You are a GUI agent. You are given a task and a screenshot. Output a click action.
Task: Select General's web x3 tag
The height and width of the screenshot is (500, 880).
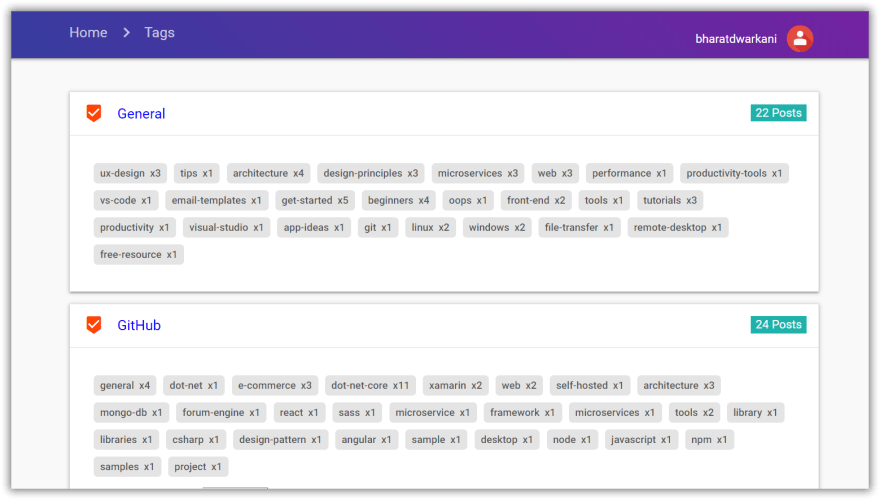pyautogui.click(x=555, y=173)
